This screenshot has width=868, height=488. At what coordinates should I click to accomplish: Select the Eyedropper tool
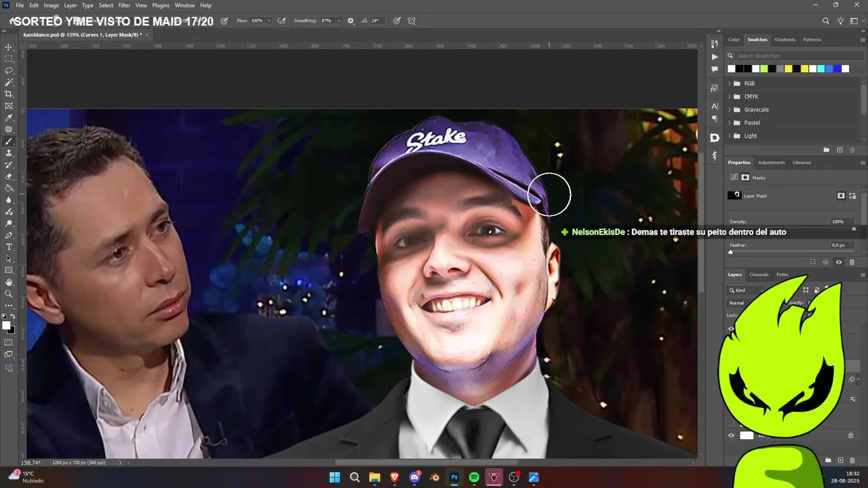[9, 118]
